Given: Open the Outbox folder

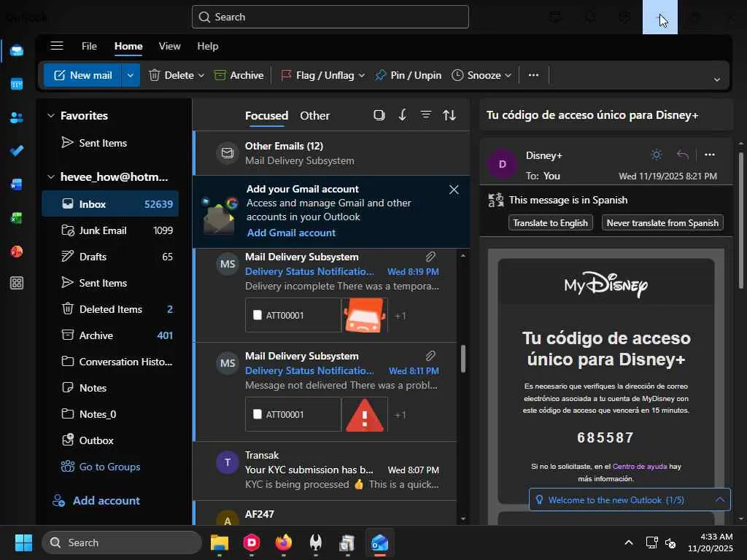Looking at the screenshot, I should 110,440.
